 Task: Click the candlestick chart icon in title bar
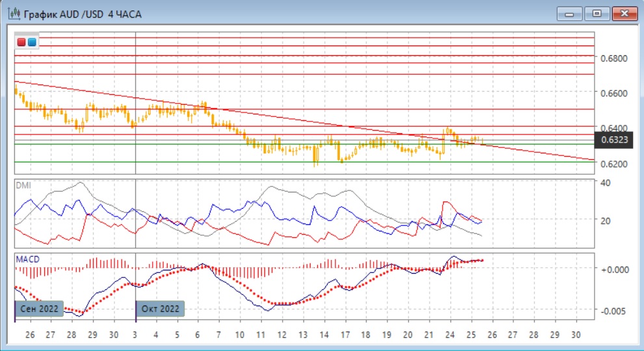pos(11,13)
